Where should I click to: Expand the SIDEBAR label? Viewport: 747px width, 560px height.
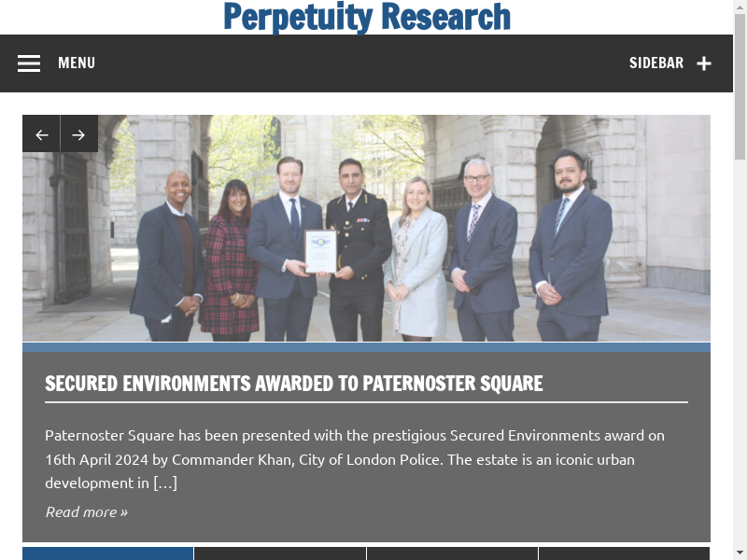click(655, 63)
